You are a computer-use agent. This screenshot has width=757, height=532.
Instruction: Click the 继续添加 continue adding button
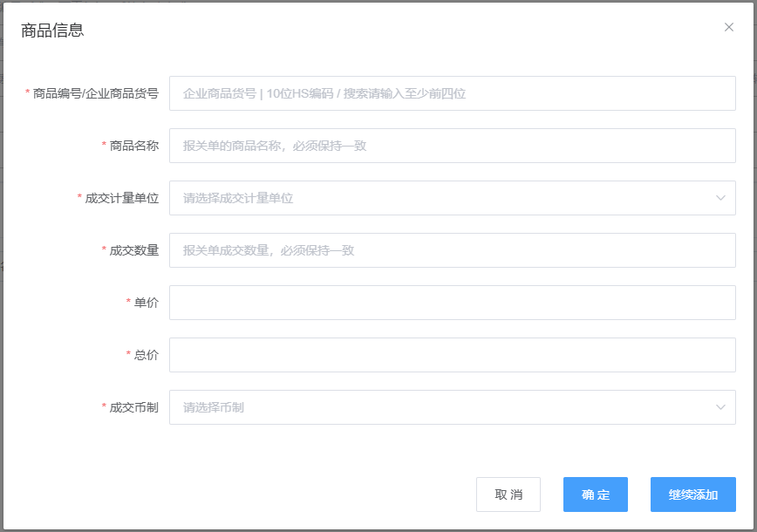[x=692, y=494]
